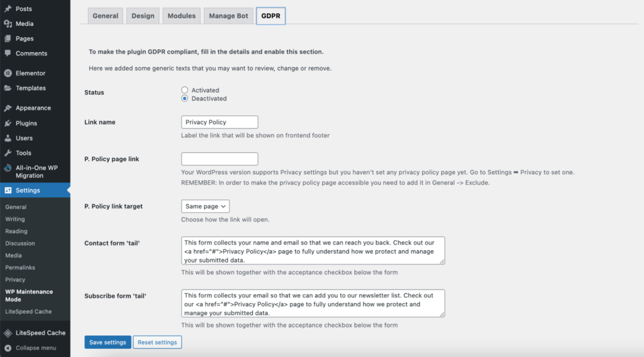Open Media via its sidebar icon
This screenshot has height=357, width=644.
click(8, 24)
